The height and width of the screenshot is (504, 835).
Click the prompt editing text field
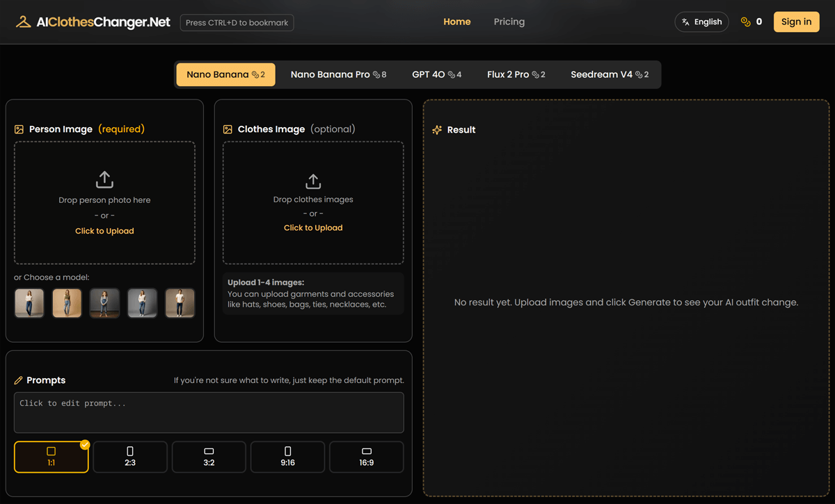point(209,412)
